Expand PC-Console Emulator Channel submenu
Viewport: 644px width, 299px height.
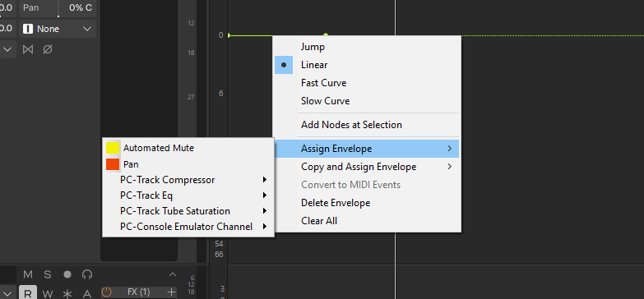coord(188,227)
